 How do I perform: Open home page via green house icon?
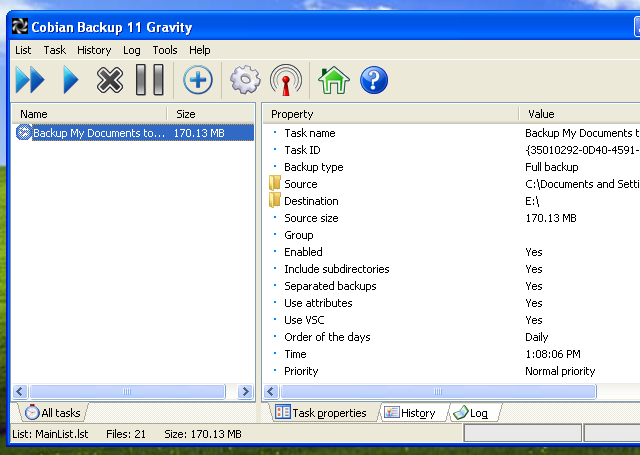334,80
